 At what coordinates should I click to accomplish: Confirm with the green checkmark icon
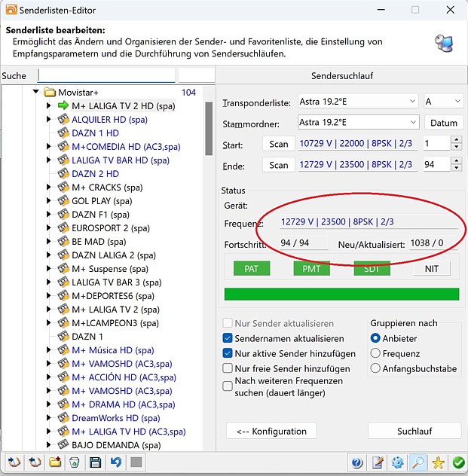(x=458, y=462)
